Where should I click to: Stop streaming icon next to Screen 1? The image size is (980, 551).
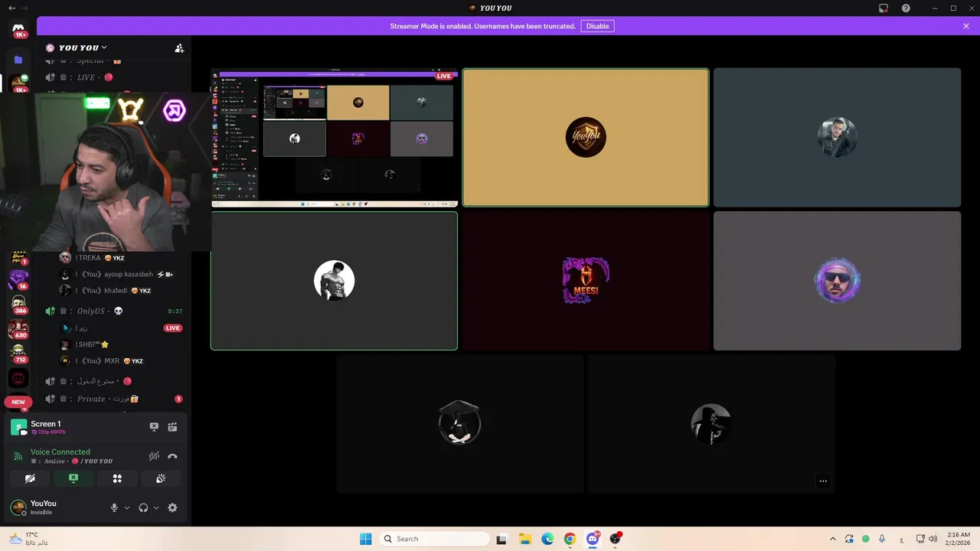pyautogui.click(x=154, y=427)
